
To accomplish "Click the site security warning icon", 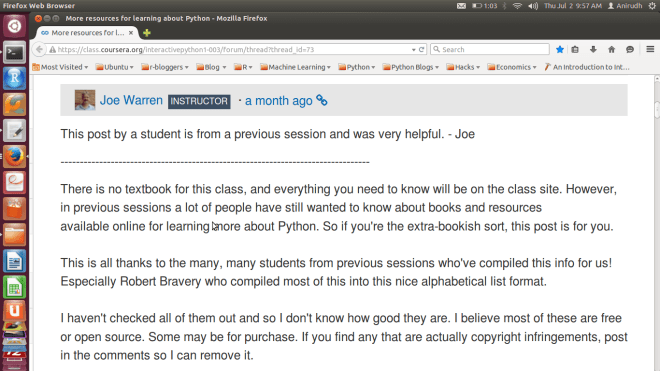I will pyautogui.click(x=52, y=50).
